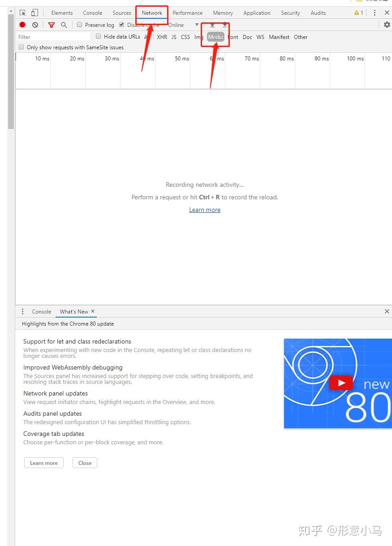Switch to the Elements tab
This screenshot has height=546, width=392.
pos(62,13)
